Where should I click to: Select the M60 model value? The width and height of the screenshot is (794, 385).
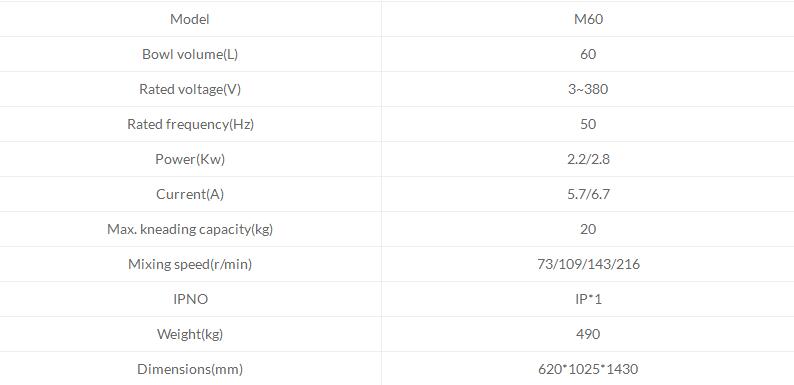pyautogui.click(x=588, y=19)
